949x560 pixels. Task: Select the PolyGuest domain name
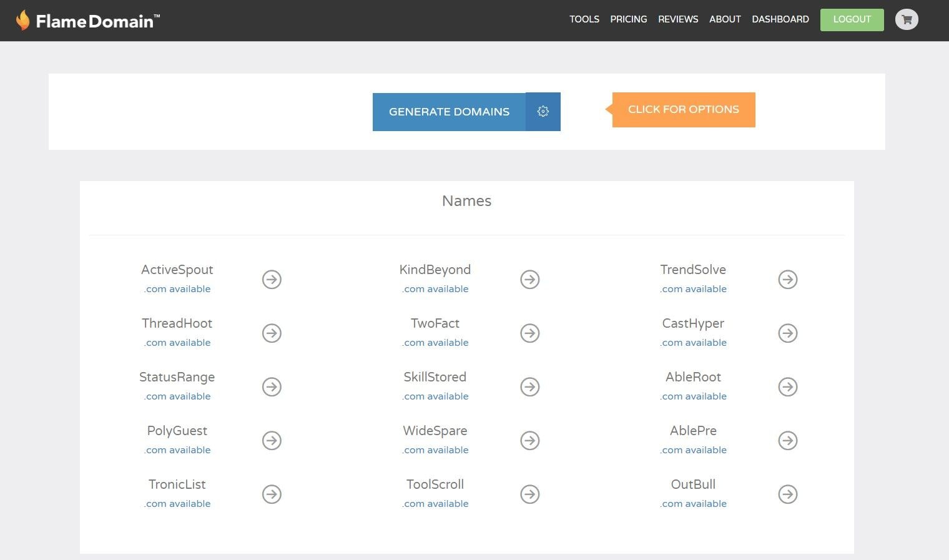click(x=177, y=431)
